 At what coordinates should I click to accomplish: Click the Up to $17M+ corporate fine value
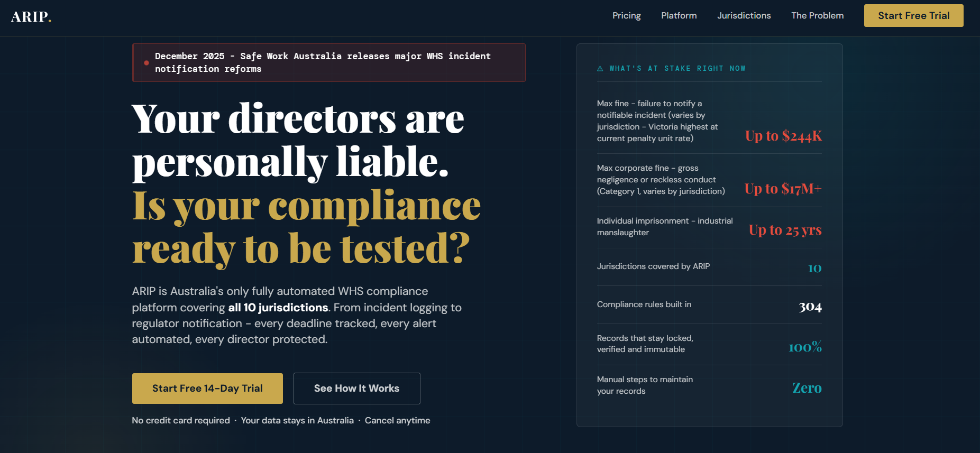coord(783,189)
